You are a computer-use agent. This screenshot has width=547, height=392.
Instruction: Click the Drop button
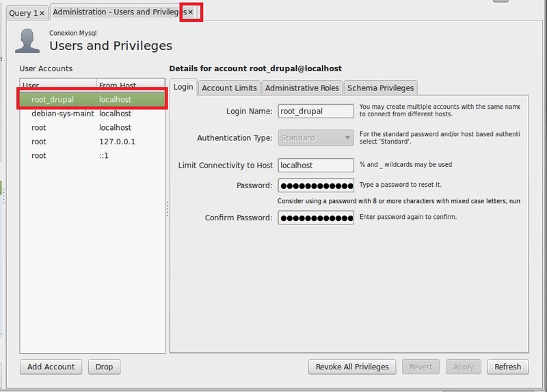pos(104,367)
